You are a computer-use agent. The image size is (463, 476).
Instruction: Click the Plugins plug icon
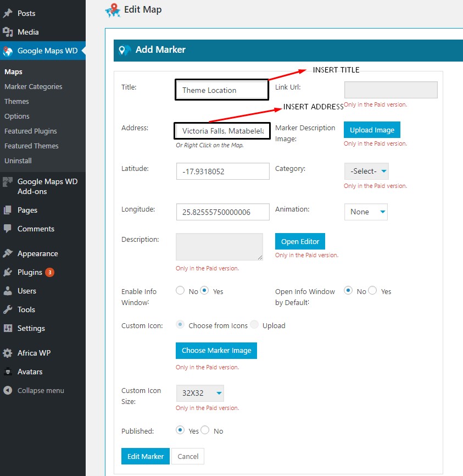click(8, 272)
